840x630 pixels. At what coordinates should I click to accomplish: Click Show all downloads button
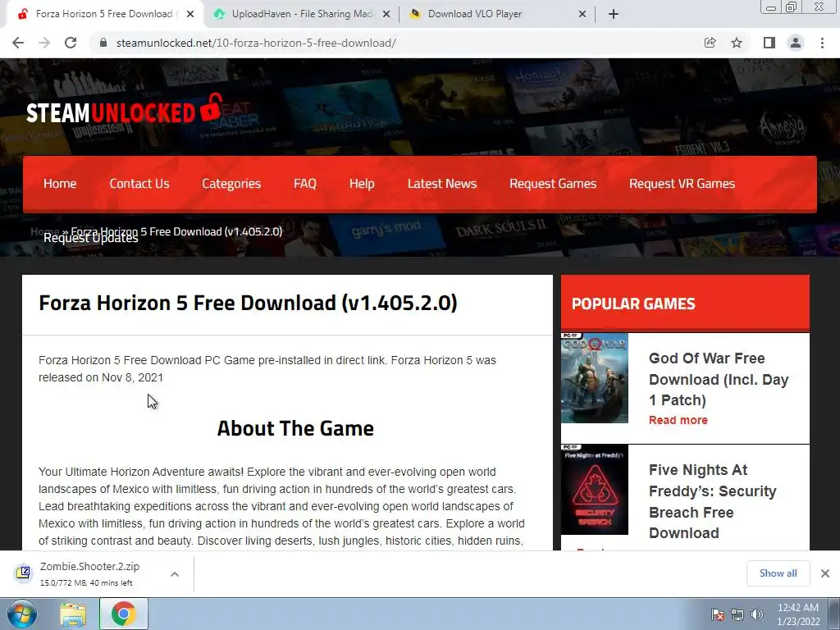778,573
